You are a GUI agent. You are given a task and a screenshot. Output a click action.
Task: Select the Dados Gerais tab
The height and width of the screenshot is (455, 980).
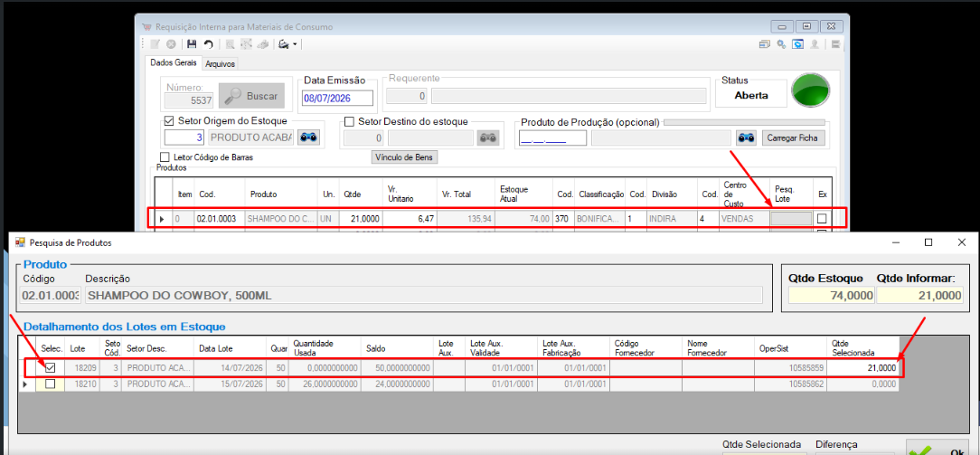(174, 63)
